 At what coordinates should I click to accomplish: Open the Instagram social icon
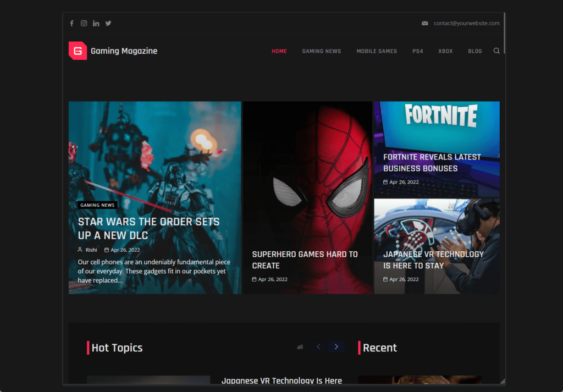click(x=84, y=23)
